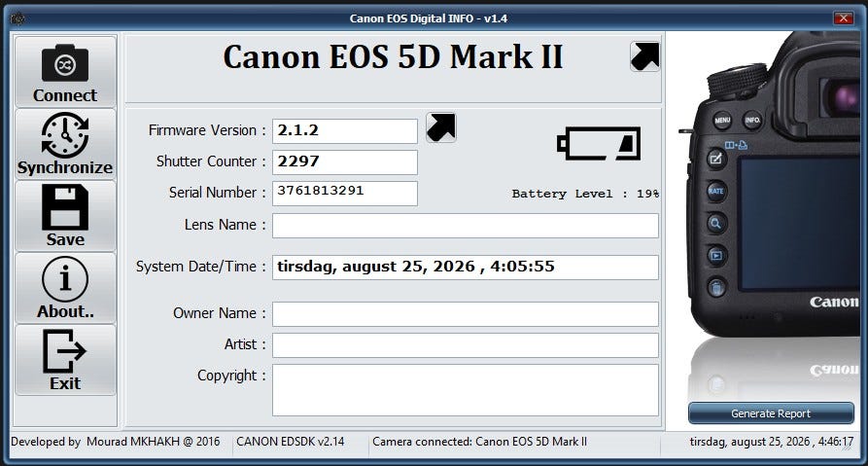Click the Shutter Counter field

(345, 161)
